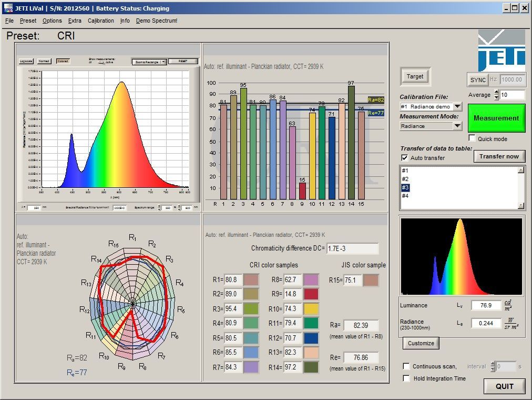Enable the Quick mode checkbox
Viewport: 532px width, 400px height.
[472, 138]
